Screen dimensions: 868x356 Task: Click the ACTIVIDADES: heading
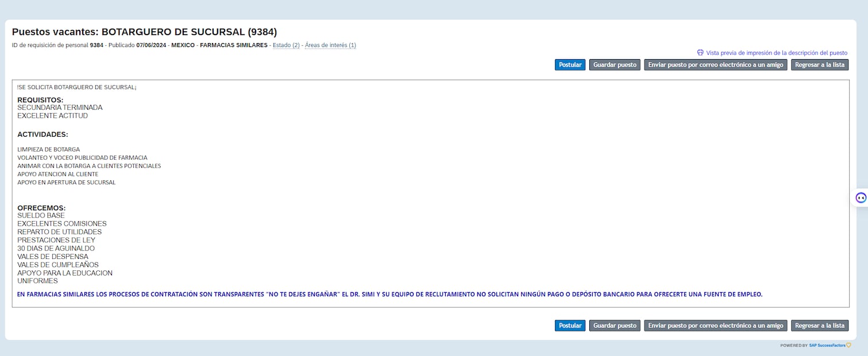point(43,134)
